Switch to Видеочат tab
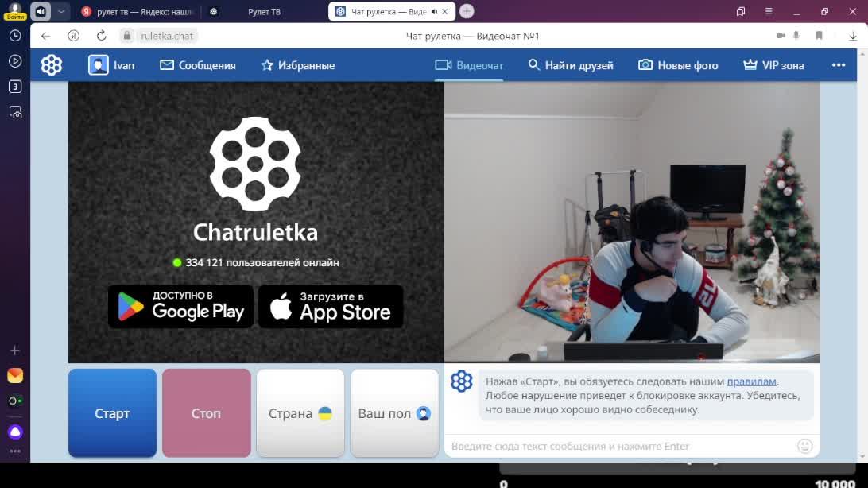Viewport: 868px width, 488px height. point(469,65)
